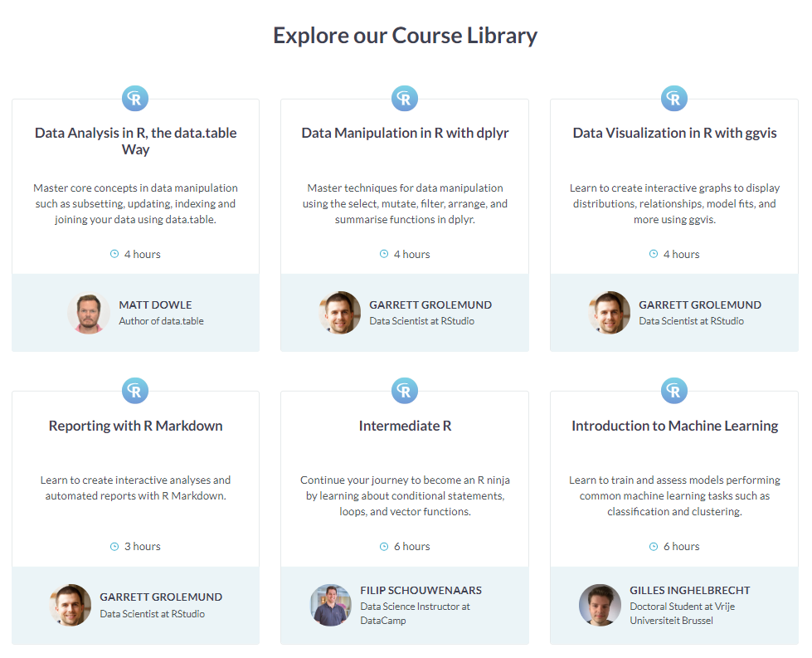
Task: Open the Reporting with R Markdown course
Action: tap(135, 426)
